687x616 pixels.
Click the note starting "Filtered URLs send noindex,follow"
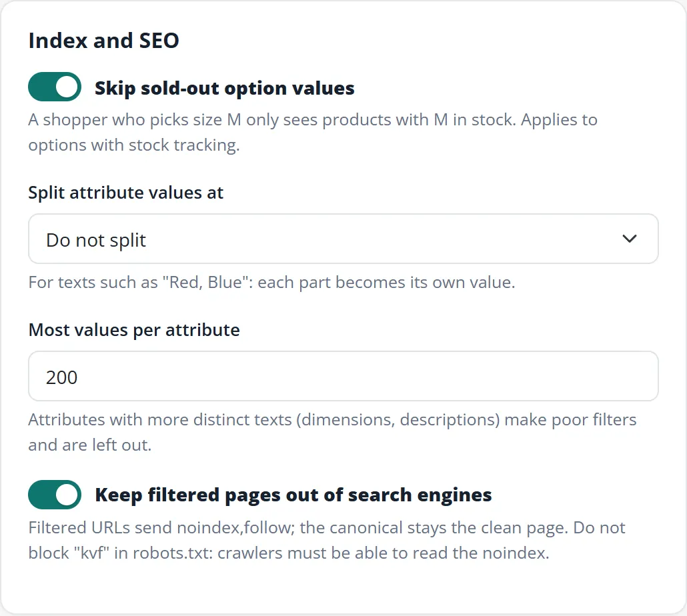pos(327,540)
